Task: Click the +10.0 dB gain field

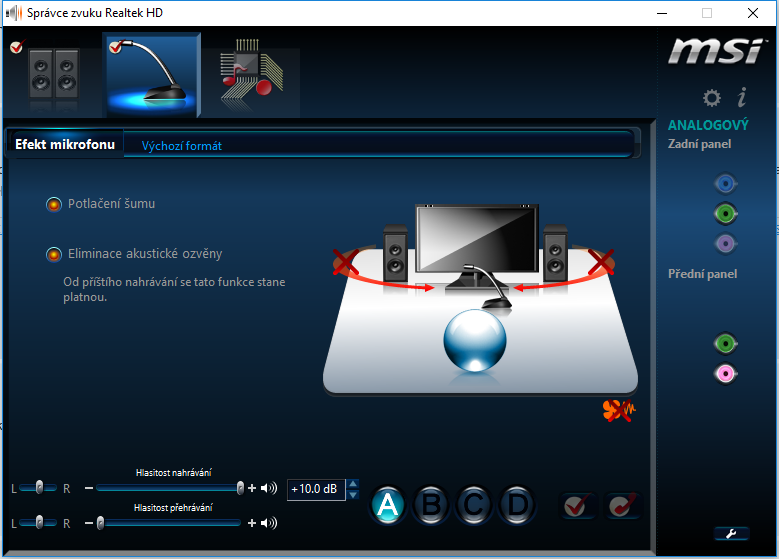Action: 316,489
